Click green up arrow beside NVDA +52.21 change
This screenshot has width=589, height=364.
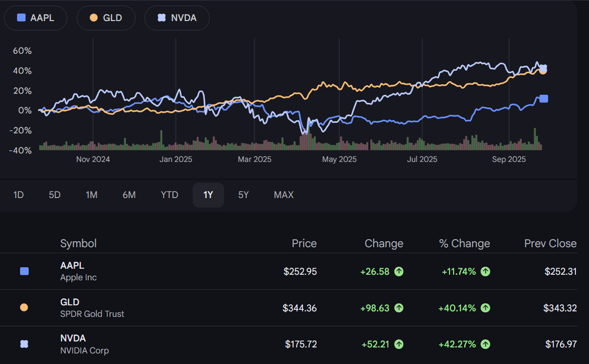(x=399, y=344)
